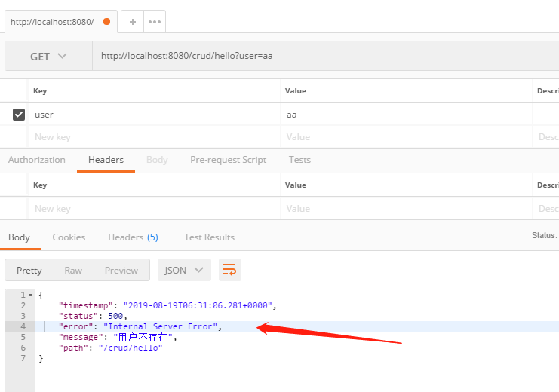Switch to the response Cookies tab
Viewport: 559px width, 392px height.
click(x=69, y=237)
